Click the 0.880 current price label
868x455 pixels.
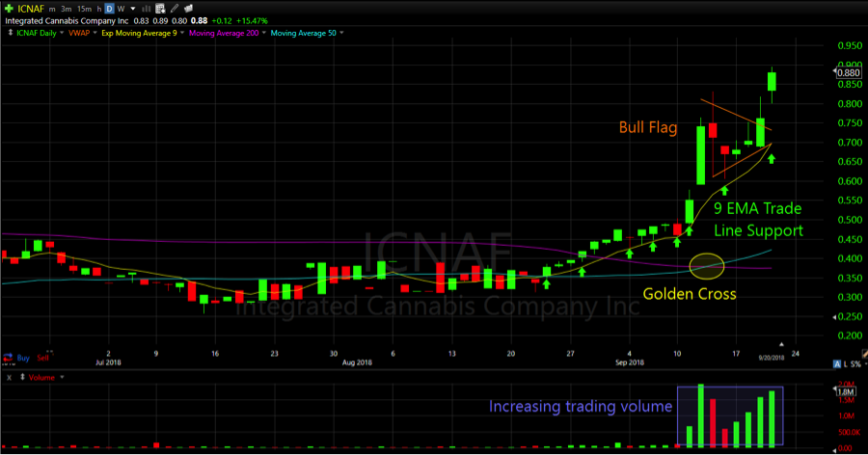[849, 72]
